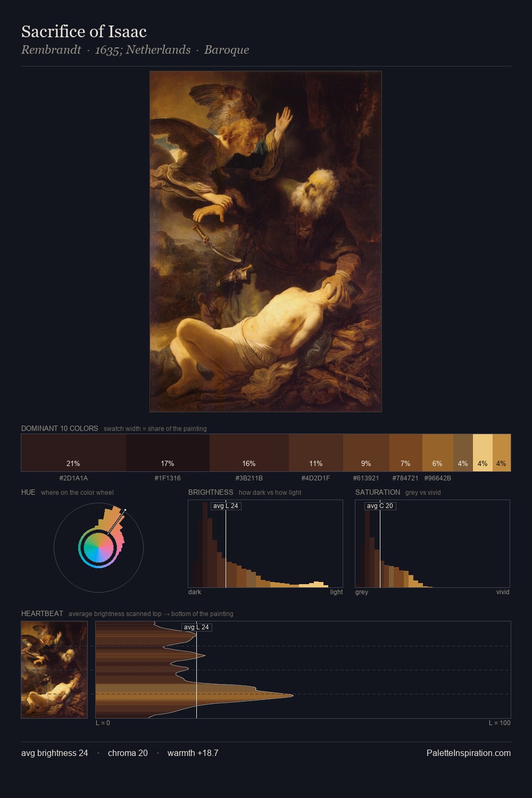This screenshot has width=532, height=798.
Task: Click the #2D1A1A hex label
Action: click(x=73, y=478)
